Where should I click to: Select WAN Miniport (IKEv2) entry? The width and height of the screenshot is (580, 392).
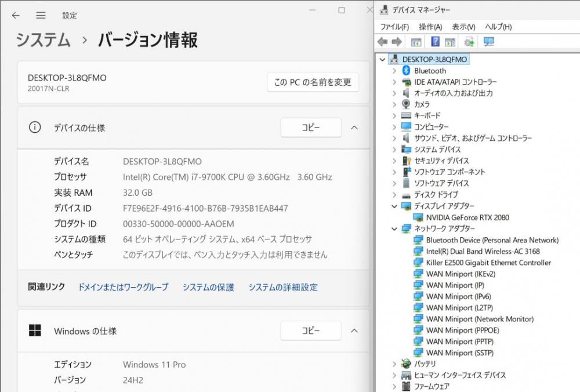point(461,274)
